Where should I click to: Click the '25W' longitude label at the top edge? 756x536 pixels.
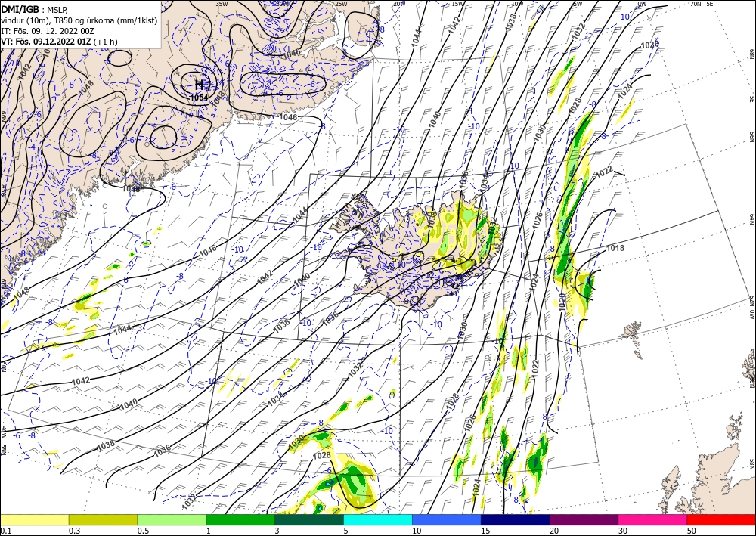[341, 3]
